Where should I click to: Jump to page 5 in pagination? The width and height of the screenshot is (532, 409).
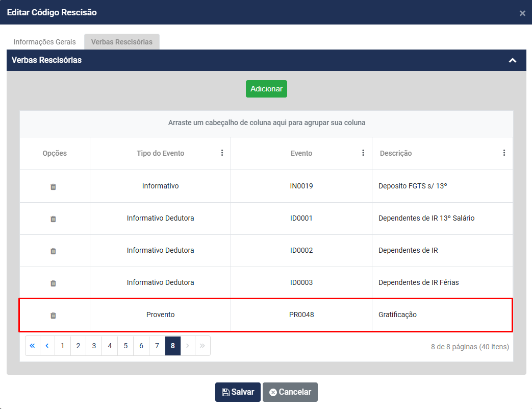click(125, 346)
